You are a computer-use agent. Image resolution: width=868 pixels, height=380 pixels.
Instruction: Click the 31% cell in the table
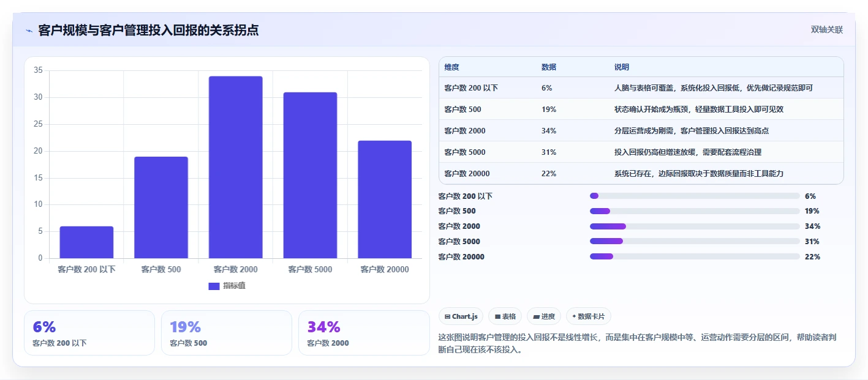tap(549, 152)
